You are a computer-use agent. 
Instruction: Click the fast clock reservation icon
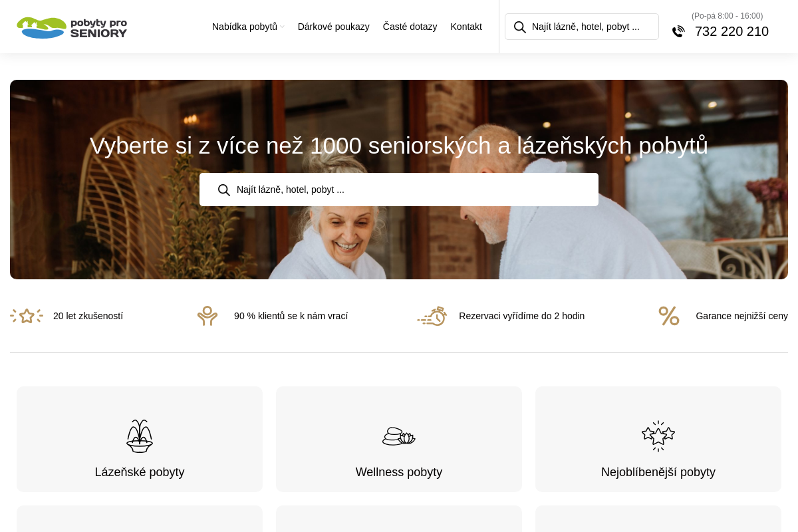[432, 316]
